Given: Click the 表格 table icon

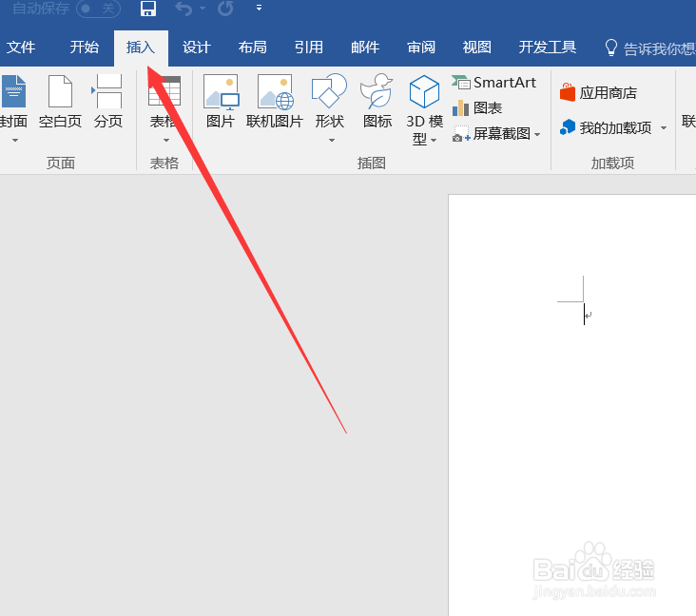Looking at the screenshot, I should point(164,91).
